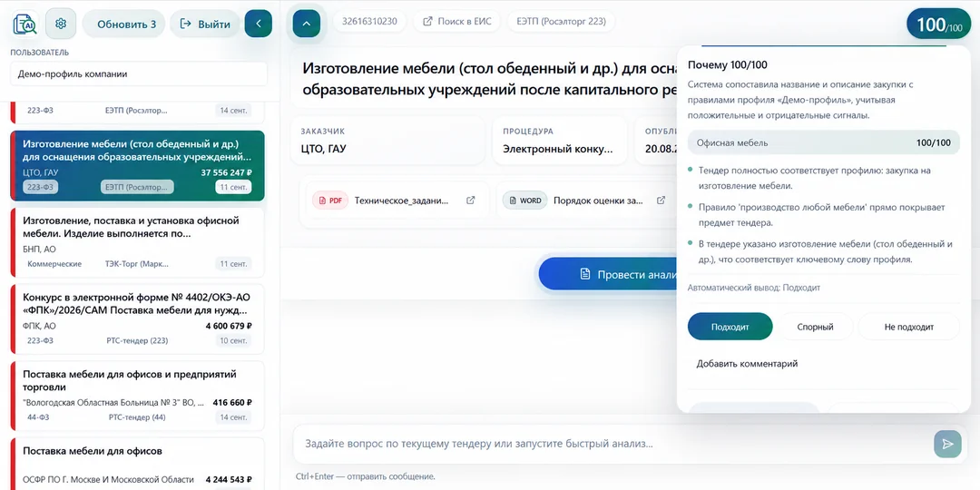This screenshot has height=490, width=980.
Task: Click the price '37 556 247 ₽'
Action: pyautogui.click(x=226, y=172)
